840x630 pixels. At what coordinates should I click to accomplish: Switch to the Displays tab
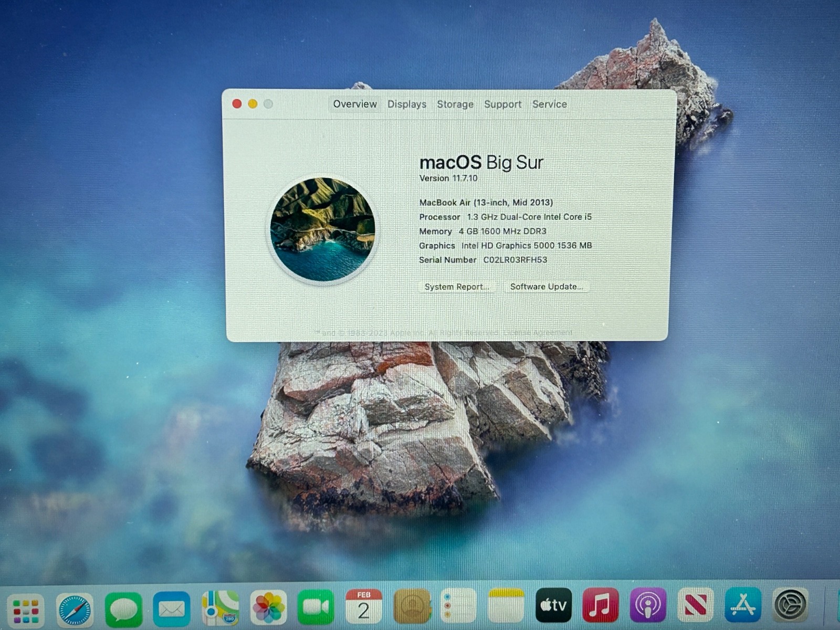[407, 104]
